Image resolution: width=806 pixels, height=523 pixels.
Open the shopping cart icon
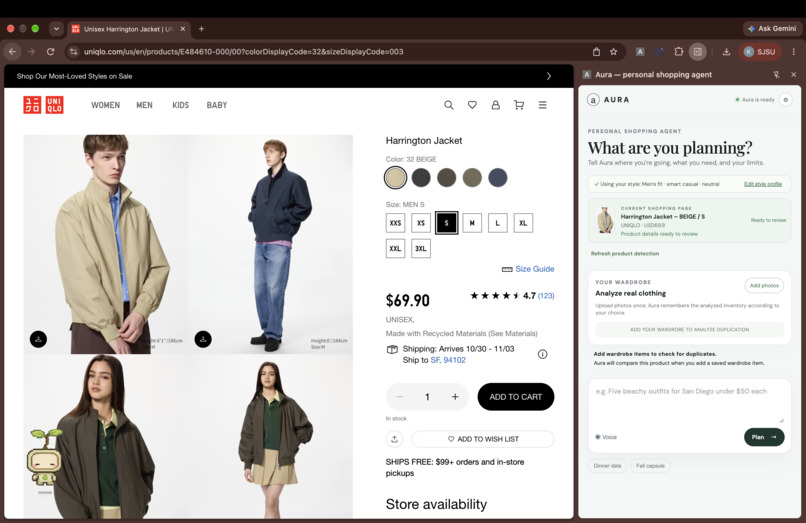pos(519,105)
